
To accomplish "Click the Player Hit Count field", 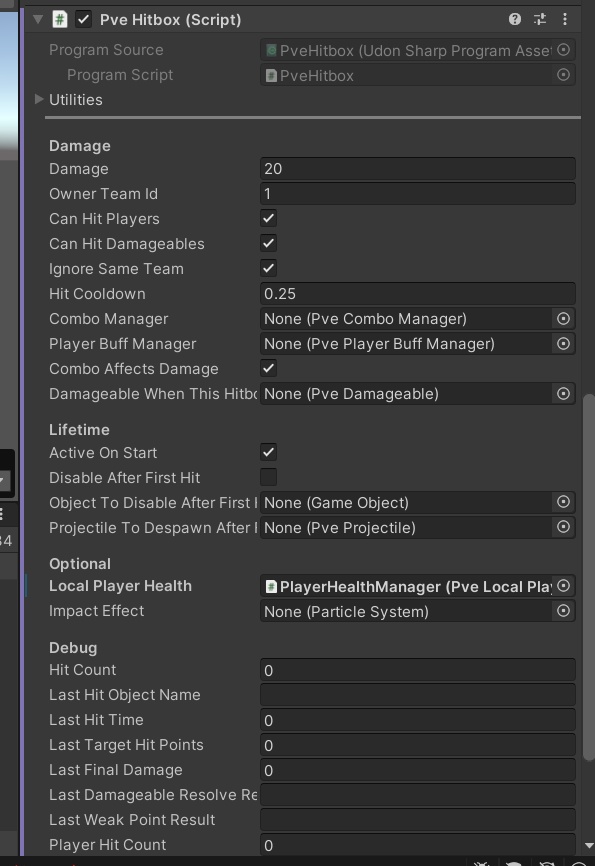I will [x=418, y=845].
